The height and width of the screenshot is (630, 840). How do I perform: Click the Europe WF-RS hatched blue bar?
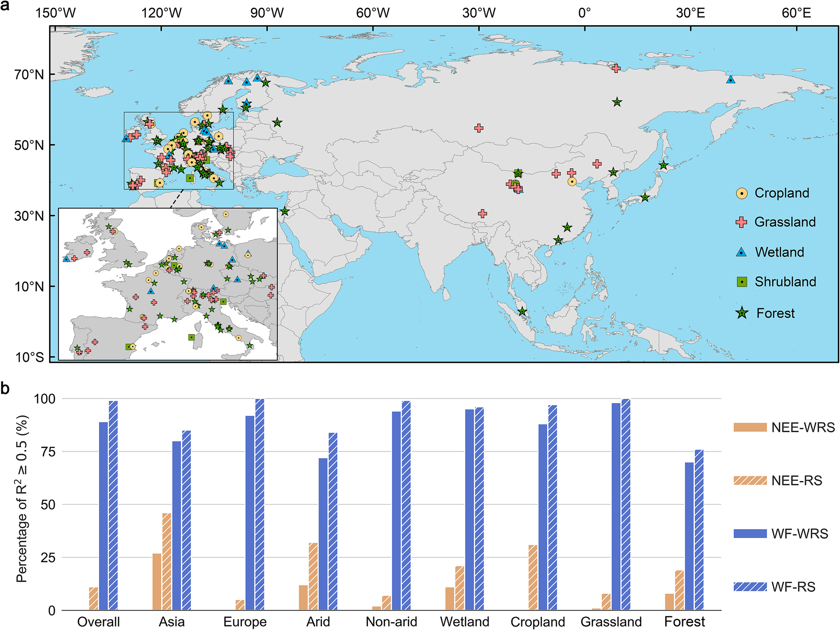260,505
